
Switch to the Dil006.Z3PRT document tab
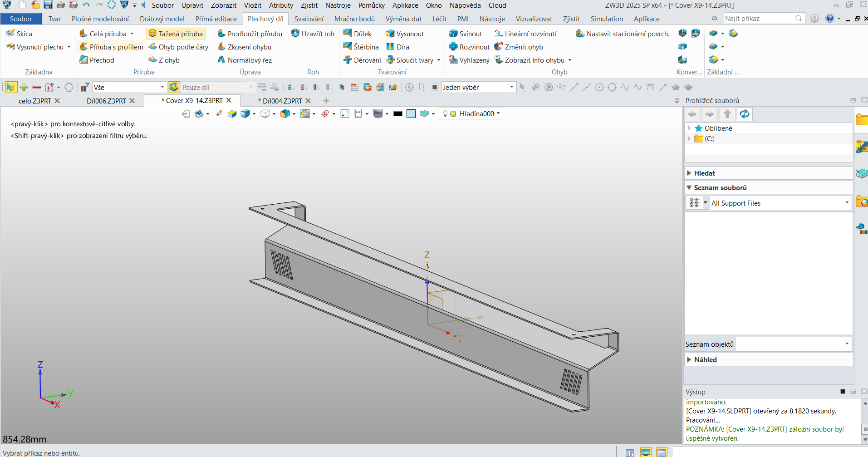click(106, 101)
